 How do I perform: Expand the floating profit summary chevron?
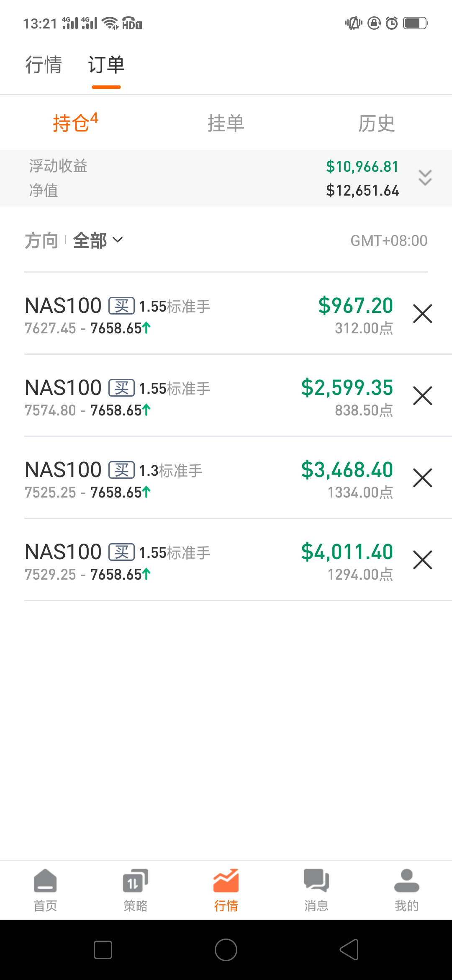coord(425,178)
